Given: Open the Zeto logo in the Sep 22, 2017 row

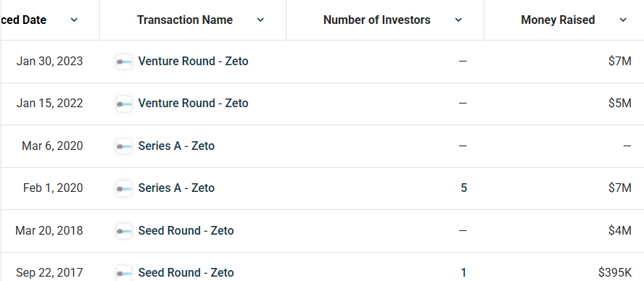Looking at the screenshot, I should point(124,273).
